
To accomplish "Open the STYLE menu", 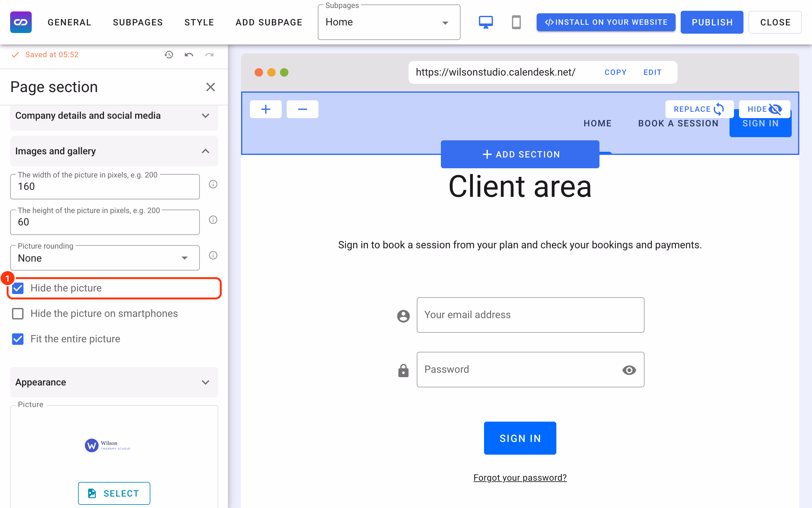I will tap(199, 22).
